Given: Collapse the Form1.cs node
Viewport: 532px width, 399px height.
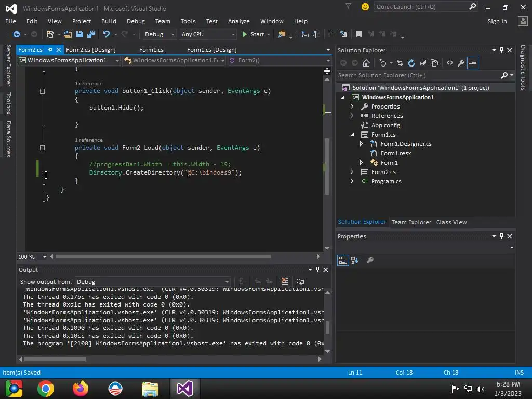Looking at the screenshot, I should click(x=352, y=135).
